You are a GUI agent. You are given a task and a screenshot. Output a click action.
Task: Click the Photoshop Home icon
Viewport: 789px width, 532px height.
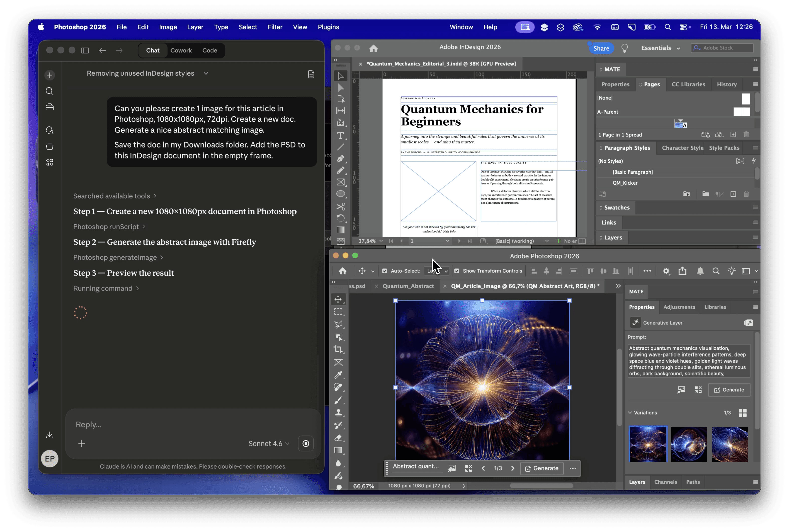coord(343,271)
